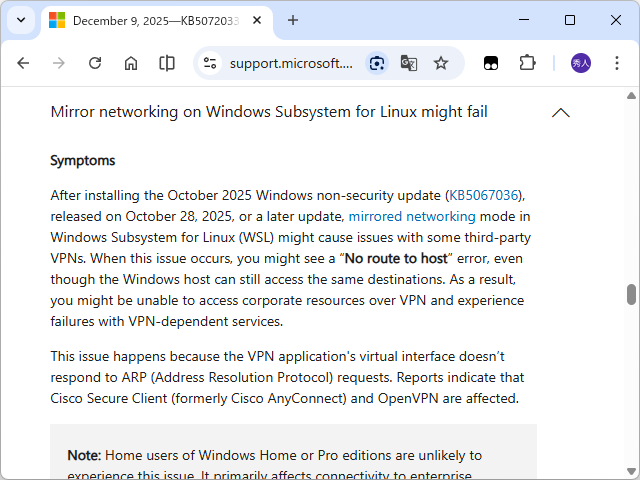The width and height of the screenshot is (640, 480).
Task: Select the December 9, 2025 KB5072033 tab
Action: [x=140, y=20]
